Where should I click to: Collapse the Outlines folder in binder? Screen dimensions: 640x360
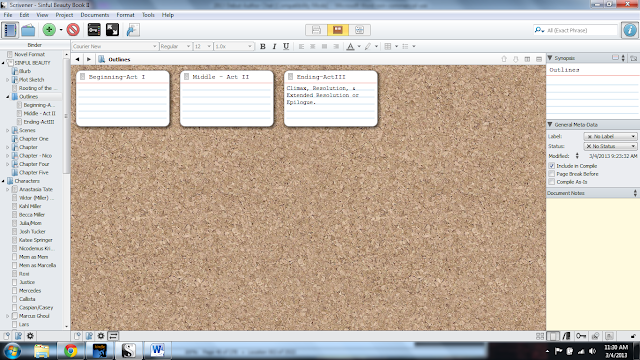8,97
